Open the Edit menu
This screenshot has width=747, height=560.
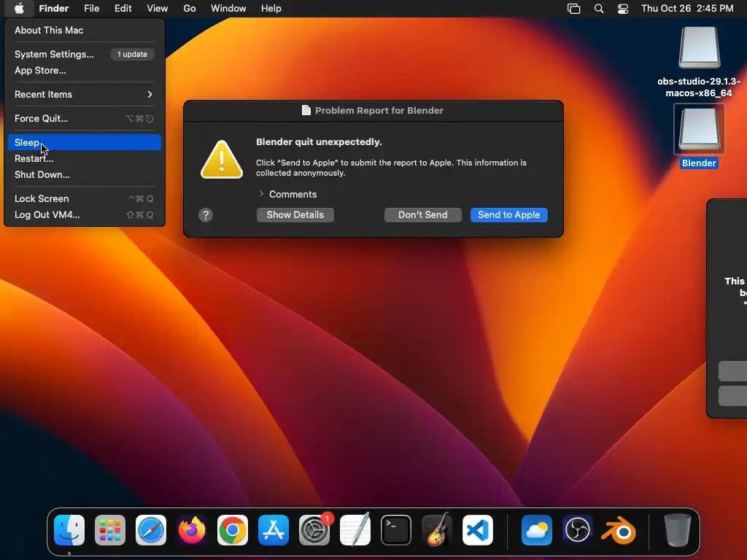(x=123, y=9)
